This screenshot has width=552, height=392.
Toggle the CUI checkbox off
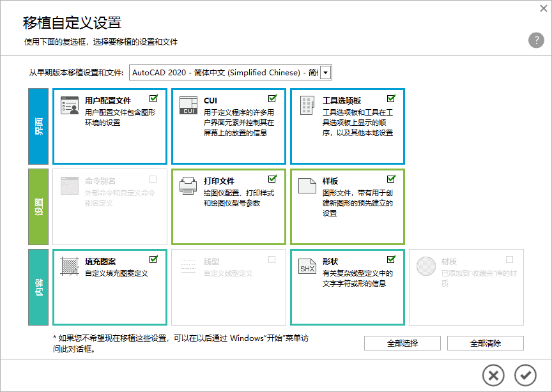click(272, 99)
